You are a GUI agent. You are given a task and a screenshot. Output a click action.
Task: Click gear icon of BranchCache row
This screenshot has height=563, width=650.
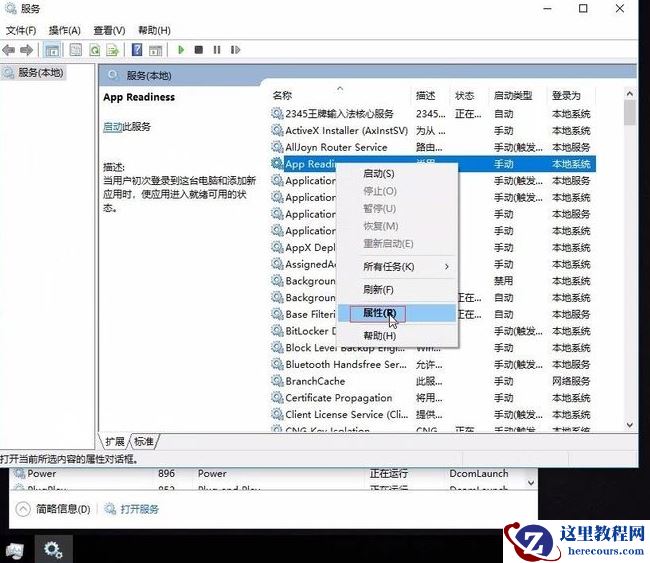tap(277, 381)
